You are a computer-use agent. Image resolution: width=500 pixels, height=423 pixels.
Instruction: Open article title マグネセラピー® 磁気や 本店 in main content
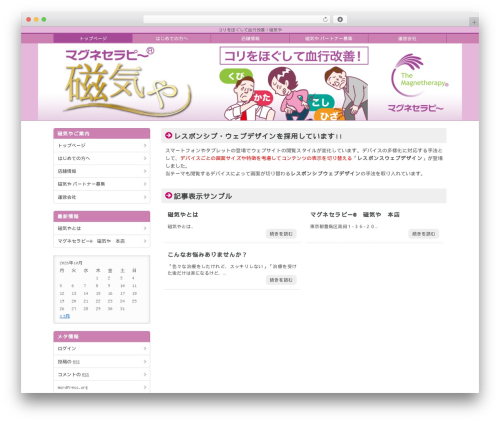click(x=355, y=214)
